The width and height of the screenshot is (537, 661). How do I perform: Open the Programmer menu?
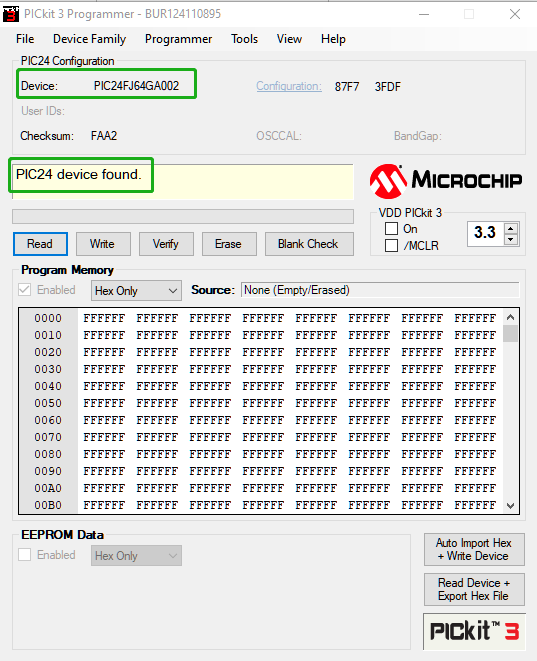pos(178,39)
